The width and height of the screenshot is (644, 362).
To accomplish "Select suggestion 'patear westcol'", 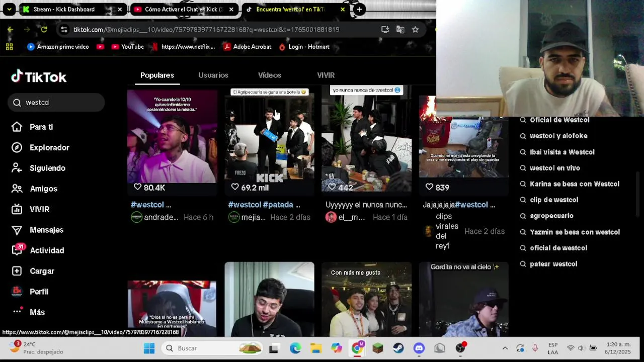I will point(553,264).
